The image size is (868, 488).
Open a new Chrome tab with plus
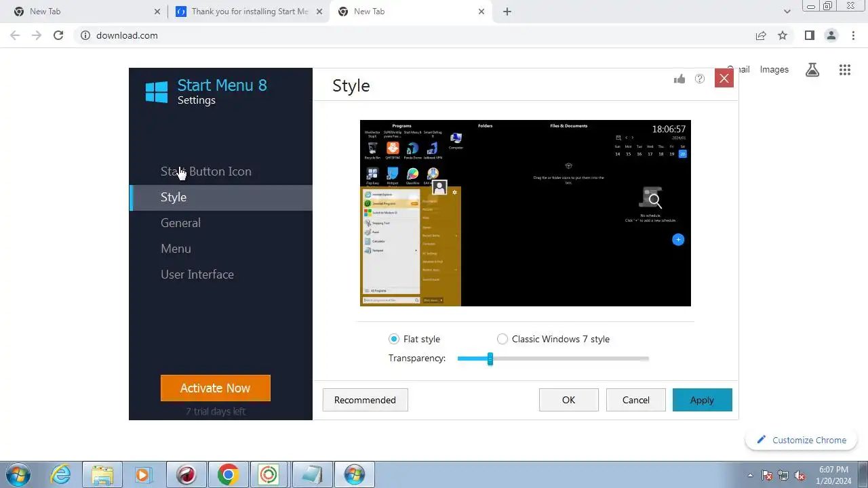click(507, 12)
